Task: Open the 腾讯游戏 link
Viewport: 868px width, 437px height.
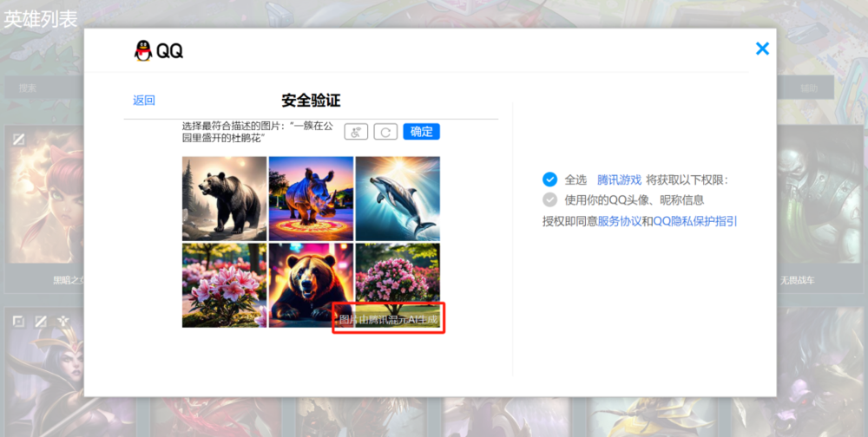Action: 619,179
